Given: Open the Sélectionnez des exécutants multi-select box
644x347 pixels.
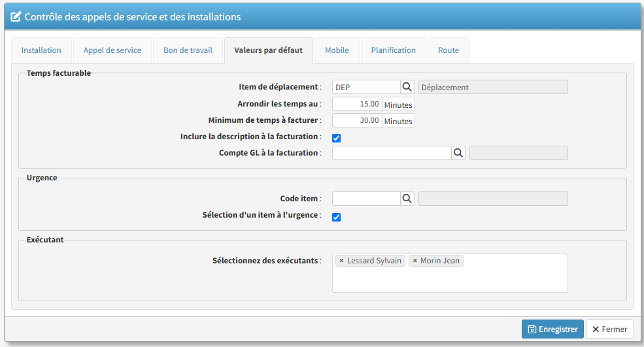Looking at the screenshot, I should tap(450, 279).
